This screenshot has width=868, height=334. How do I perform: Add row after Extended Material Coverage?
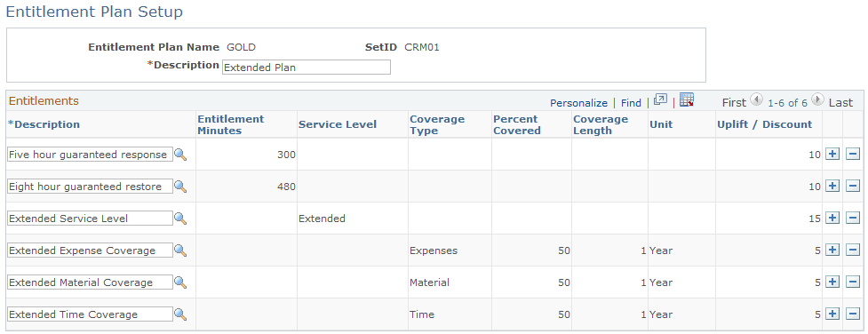click(x=832, y=282)
